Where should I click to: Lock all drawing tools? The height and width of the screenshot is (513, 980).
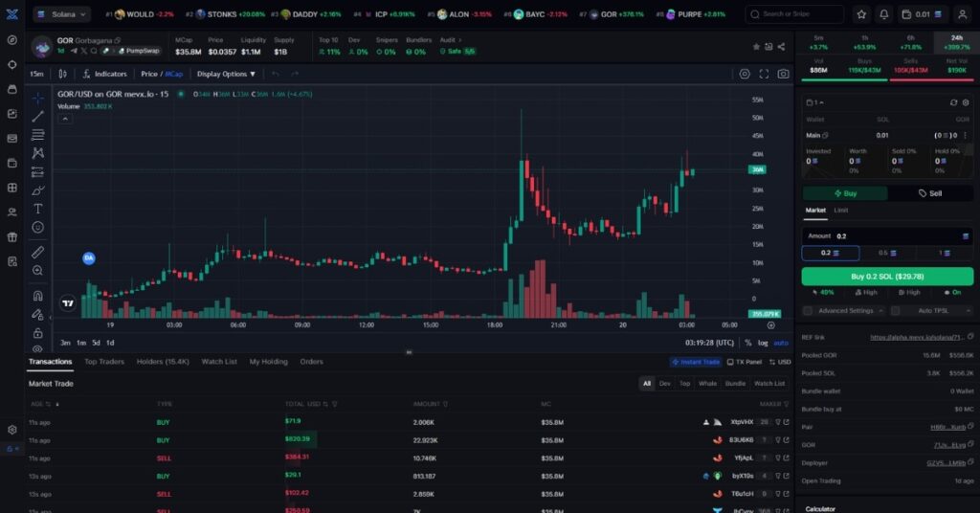tap(38, 333)
